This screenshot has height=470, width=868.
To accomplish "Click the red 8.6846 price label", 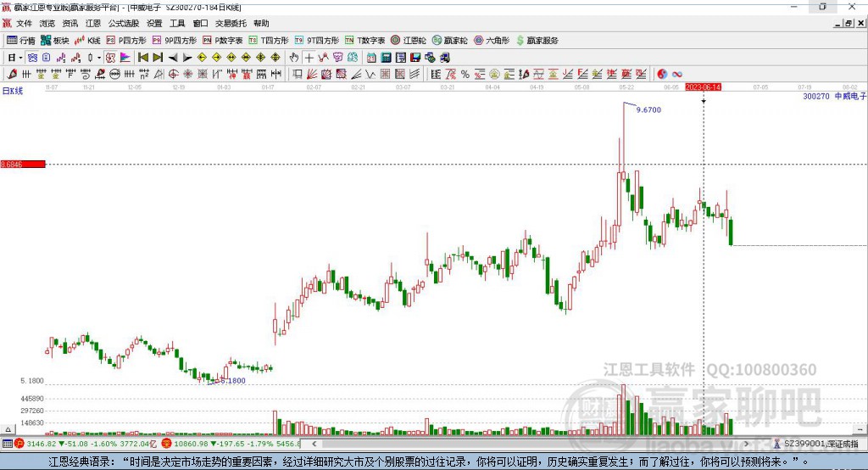I will point(23,164).
